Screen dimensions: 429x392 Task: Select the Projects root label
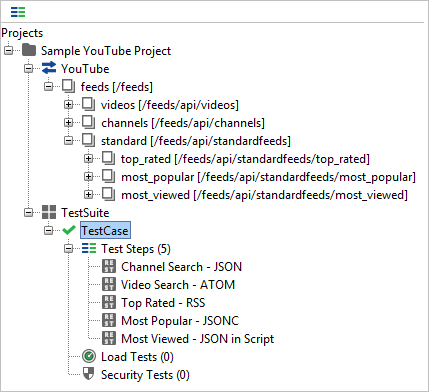22,33
